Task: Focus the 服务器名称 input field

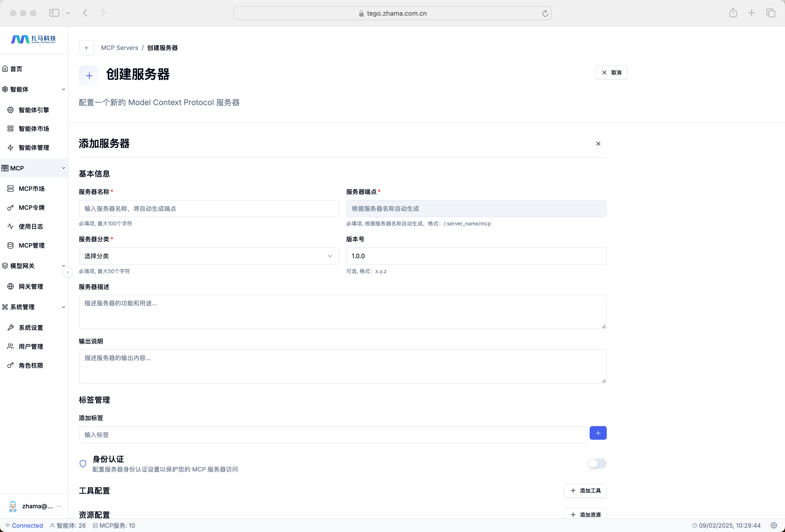Action: (x=209, y=209)
